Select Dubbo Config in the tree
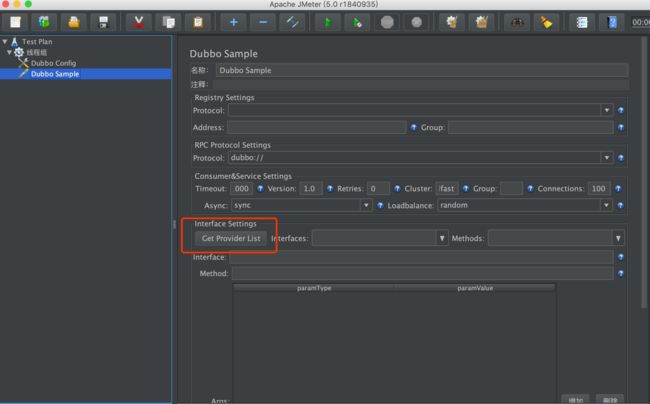 (x=53, y=63)
